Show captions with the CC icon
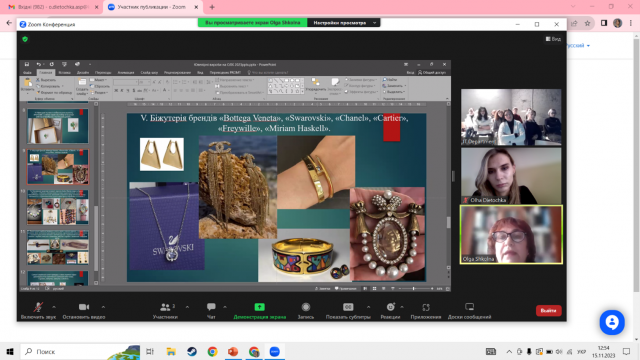Viewport: 640px width, 360px height. point(348,307)
